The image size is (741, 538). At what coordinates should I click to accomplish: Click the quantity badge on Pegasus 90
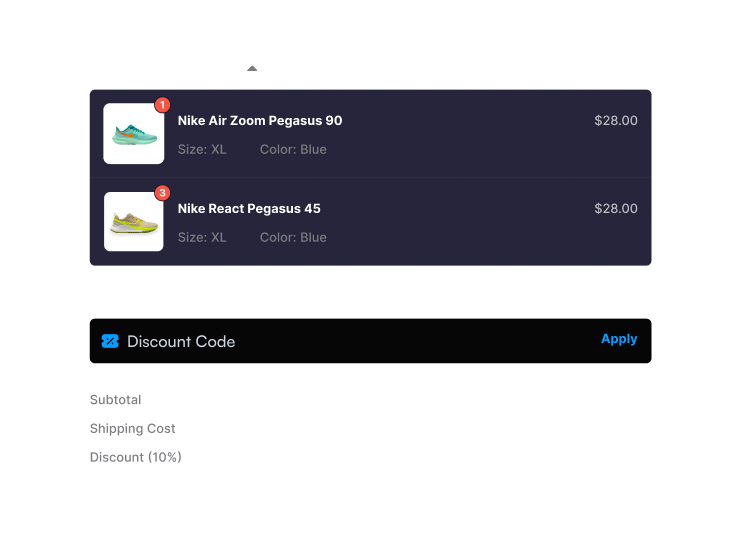coord(162,105)
